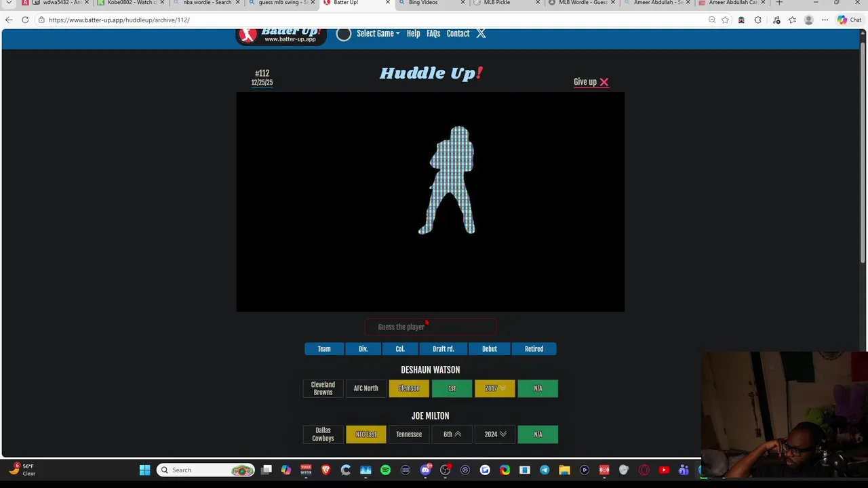The image size is (868, 488).
Task: Open YouTube from the taskbar
Action: point(664,470)
